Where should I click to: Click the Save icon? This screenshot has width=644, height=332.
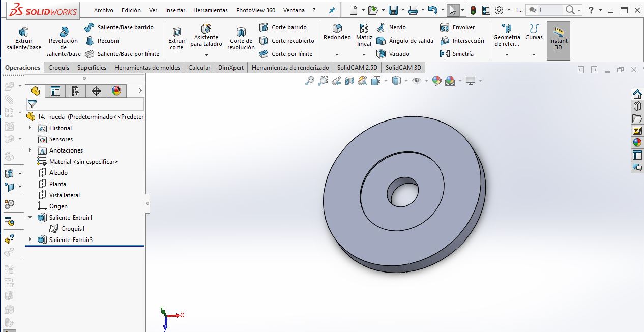point(393,10)
